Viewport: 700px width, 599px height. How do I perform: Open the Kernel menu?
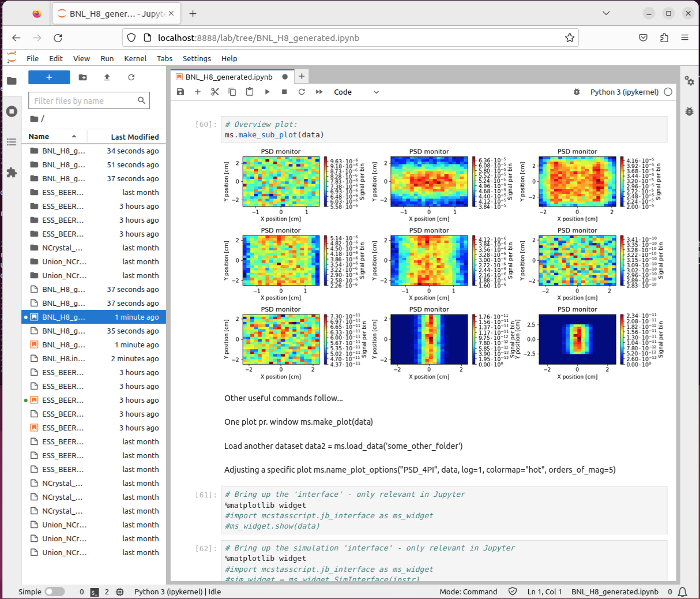point(135,58)
